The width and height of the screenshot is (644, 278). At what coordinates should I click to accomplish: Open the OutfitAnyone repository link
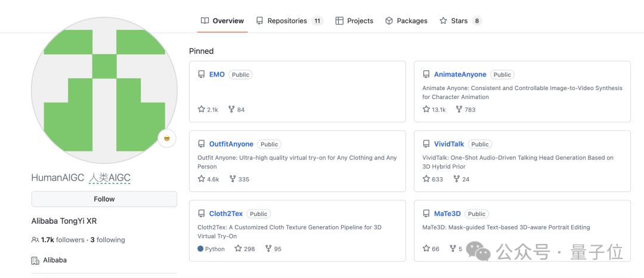(x=231, y=144)
